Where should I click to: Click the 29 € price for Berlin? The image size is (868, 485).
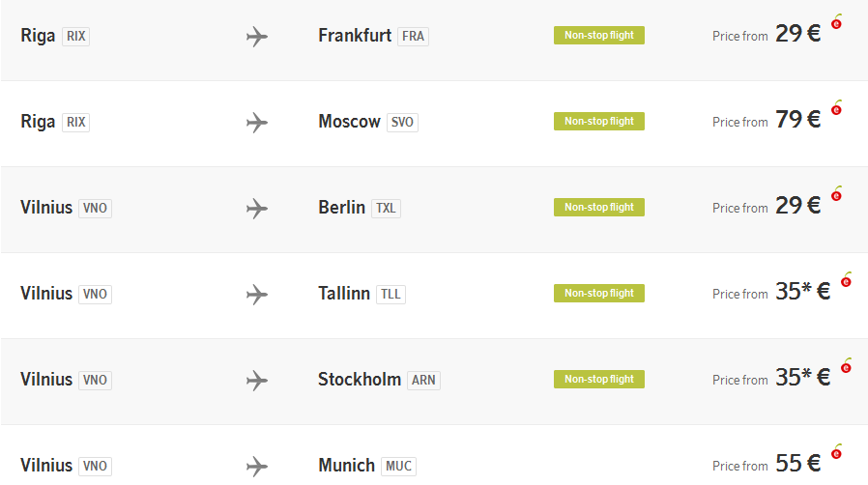pyautogui.click(x=797, y=206)
